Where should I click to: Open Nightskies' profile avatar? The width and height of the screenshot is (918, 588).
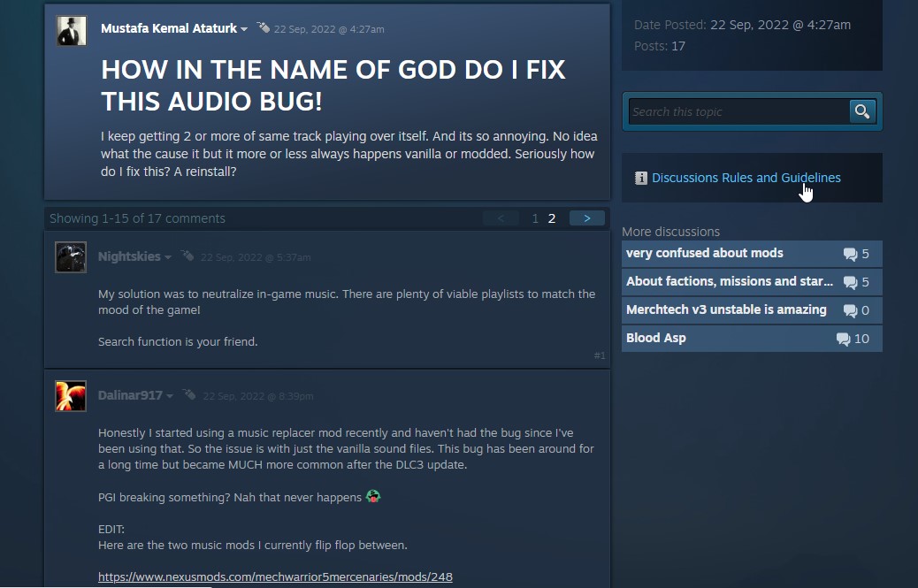click(x=71, y=256)
